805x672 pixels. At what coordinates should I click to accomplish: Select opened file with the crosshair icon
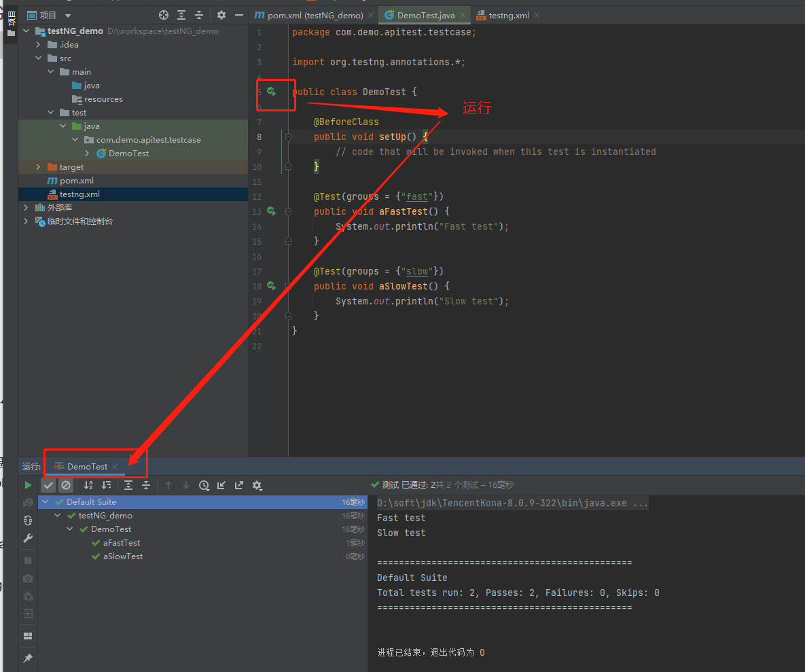162,14
